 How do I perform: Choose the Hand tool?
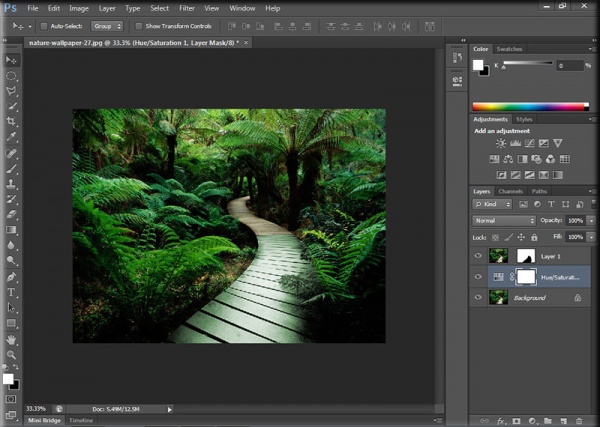pos(12,340)
